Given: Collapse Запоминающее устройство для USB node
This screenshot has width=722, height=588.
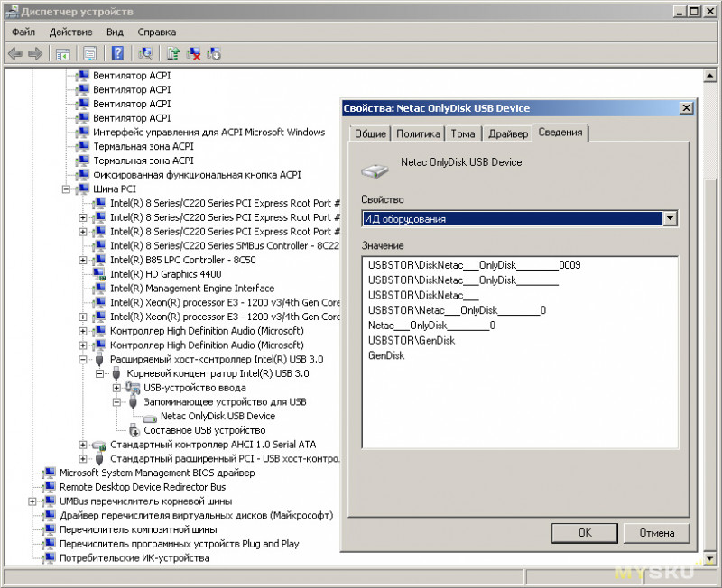Looking at the screenshot, I should click(117, 402).
